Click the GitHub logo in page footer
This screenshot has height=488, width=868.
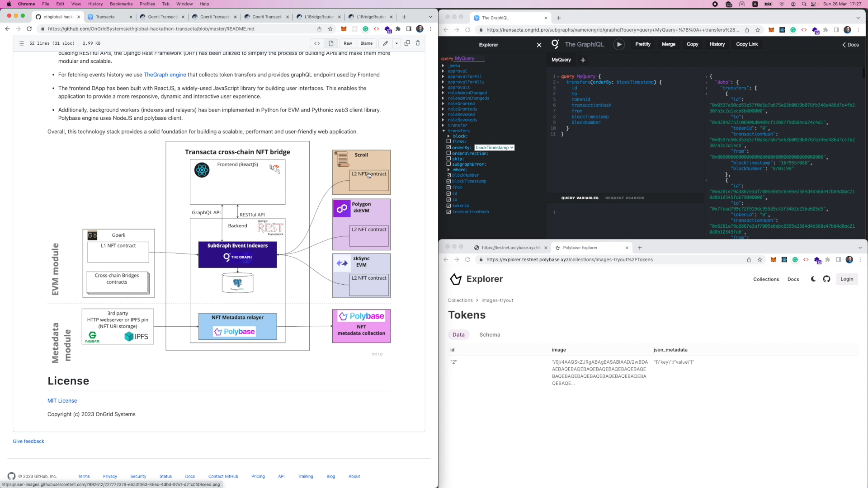click(11, 476)
